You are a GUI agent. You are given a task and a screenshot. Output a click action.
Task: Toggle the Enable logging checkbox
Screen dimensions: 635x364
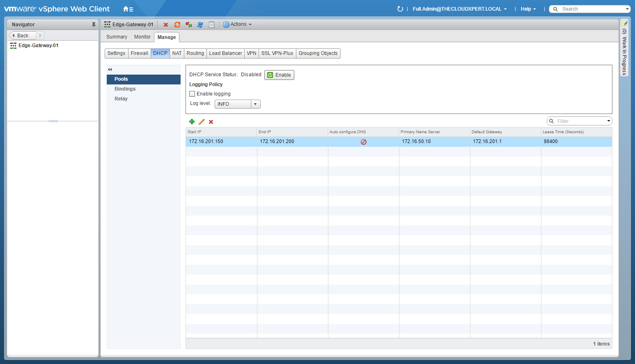(192, 94)
